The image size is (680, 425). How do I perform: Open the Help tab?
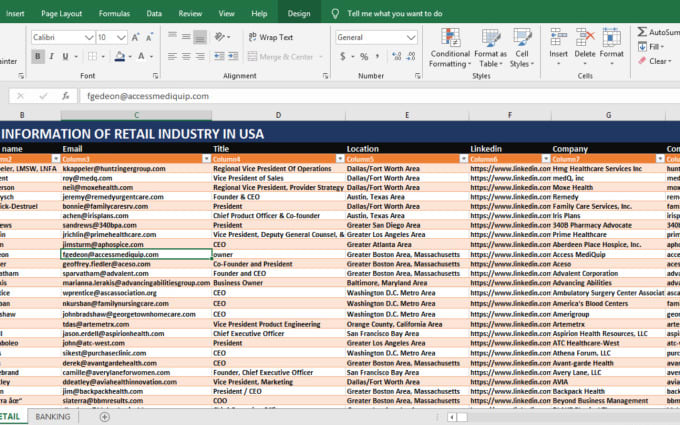pyautogui.click(x=259, y=13)
